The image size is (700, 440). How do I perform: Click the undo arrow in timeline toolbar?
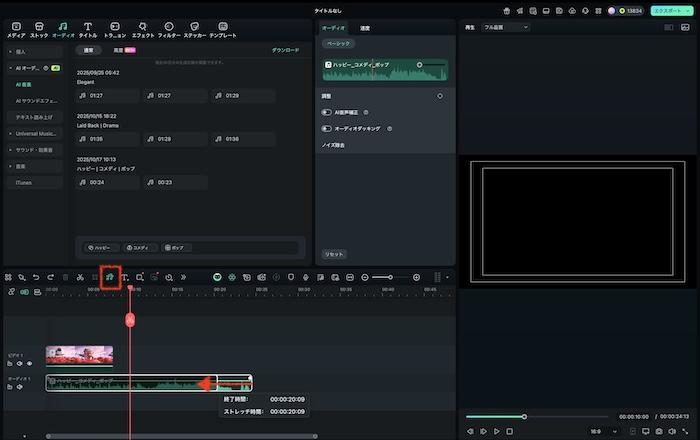(x=36, y=277)
